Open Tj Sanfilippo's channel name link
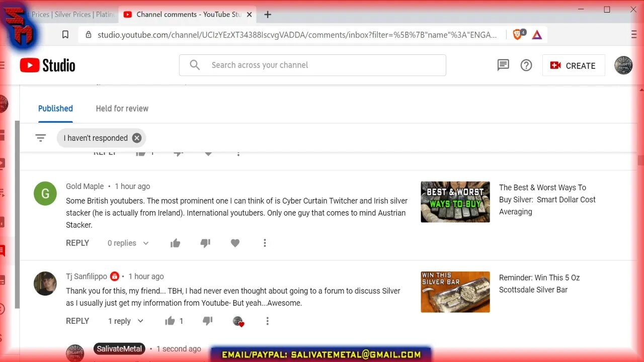 click(x=87, y=277)
